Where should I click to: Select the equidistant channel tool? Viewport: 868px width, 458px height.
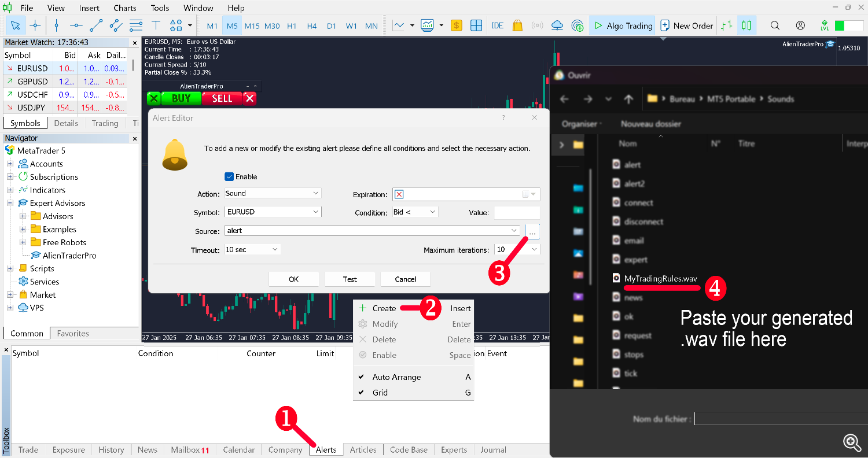pos(116,25)
